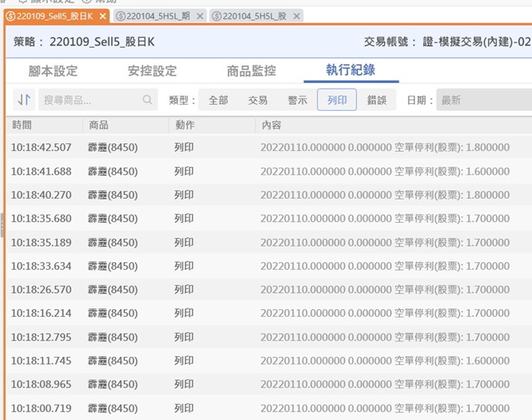The width and height of the screenshot is (532, 420).
Task: Toggle the 列印 type filter
Action: tap(337, 100)
